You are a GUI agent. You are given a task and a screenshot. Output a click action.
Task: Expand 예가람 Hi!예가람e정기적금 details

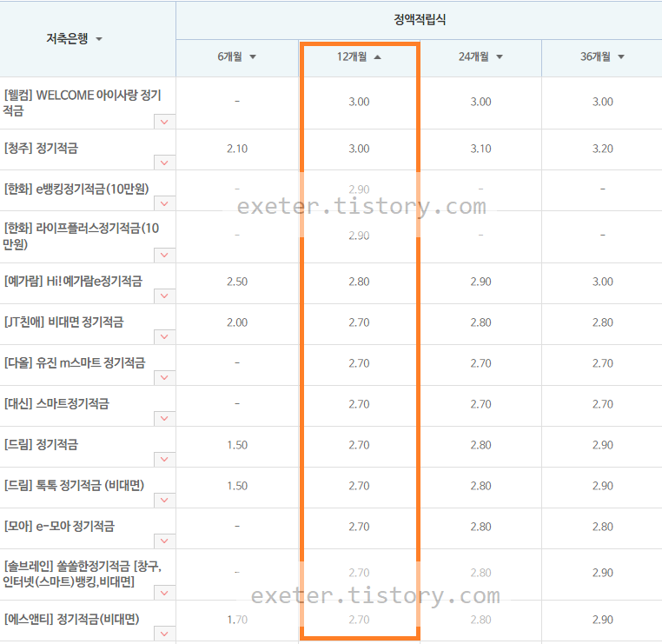(165, 296)
